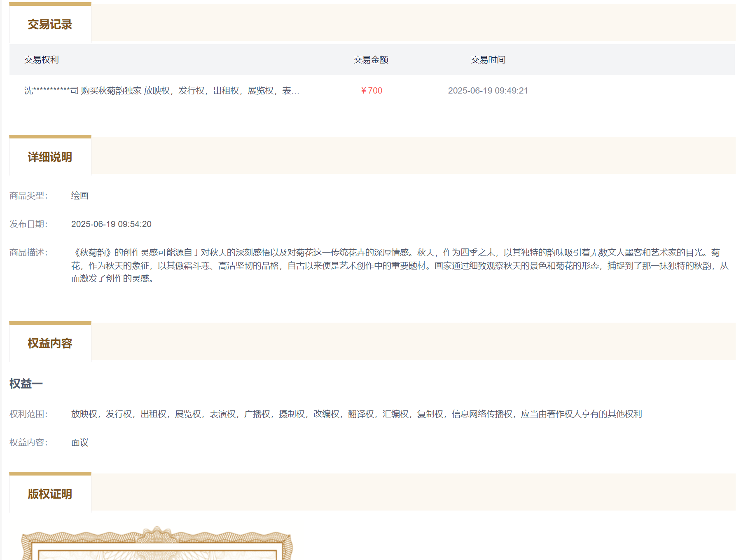Click the 权益一 heading

[26, 384]
